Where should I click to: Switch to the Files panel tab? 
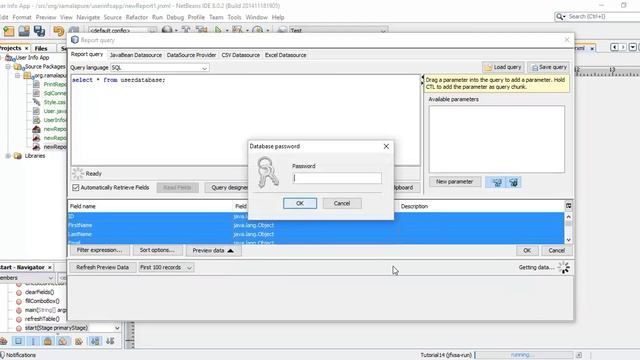(41, 48)
